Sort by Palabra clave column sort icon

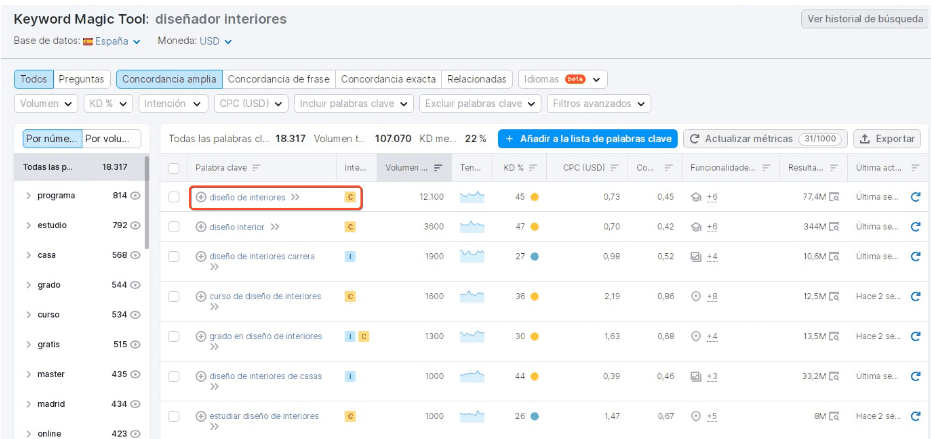[256, 168]
